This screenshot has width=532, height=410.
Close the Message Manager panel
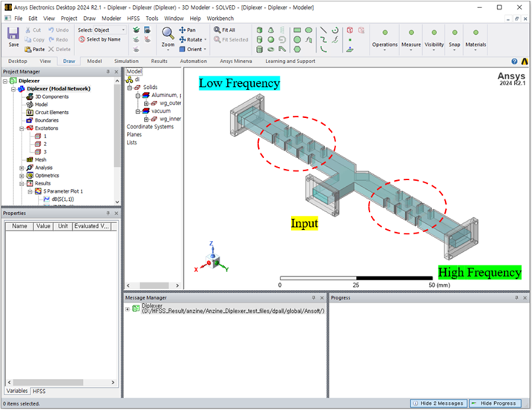(322, 297)
